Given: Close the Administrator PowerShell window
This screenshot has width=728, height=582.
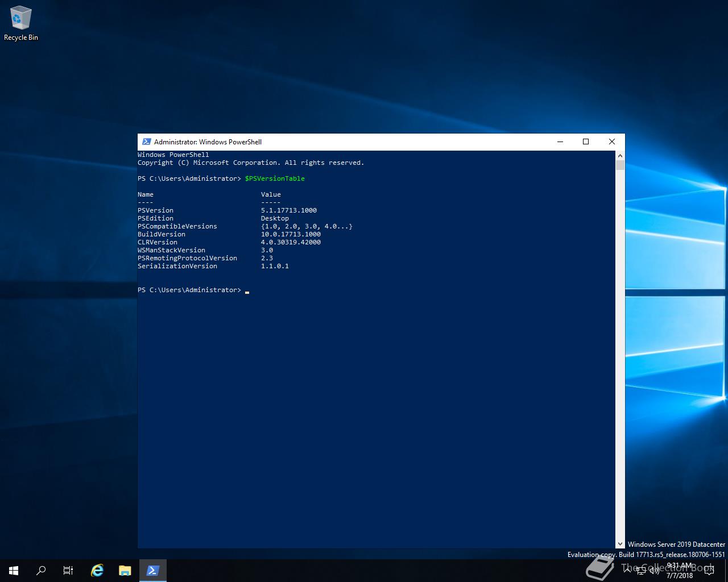Looking at the screenshot, I should click(612, 142).
